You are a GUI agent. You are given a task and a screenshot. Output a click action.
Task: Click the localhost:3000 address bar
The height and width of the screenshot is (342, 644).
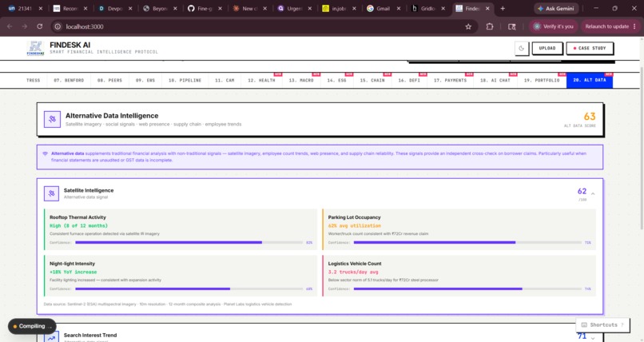click(263, 26)
